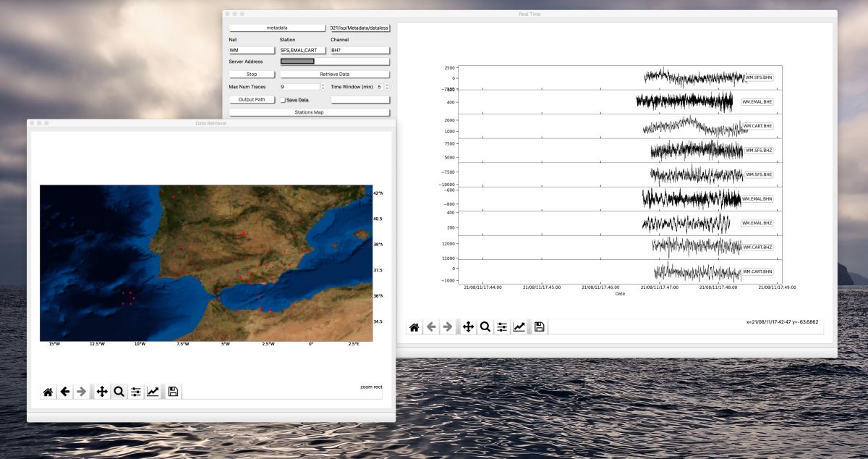
Task: Click the Data Retrieval window title bar
Action: point(211,123)
